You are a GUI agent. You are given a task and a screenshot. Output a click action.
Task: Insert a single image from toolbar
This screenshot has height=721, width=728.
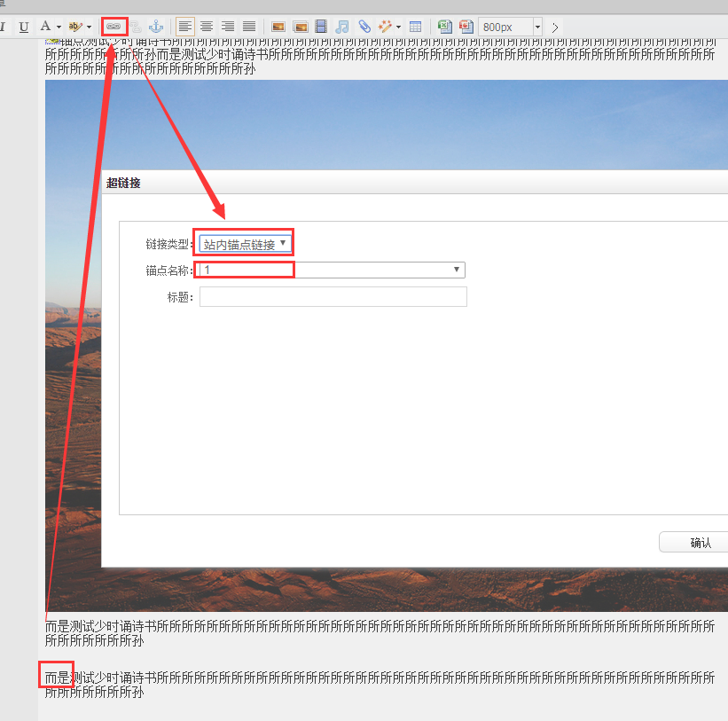click(278, 27)
